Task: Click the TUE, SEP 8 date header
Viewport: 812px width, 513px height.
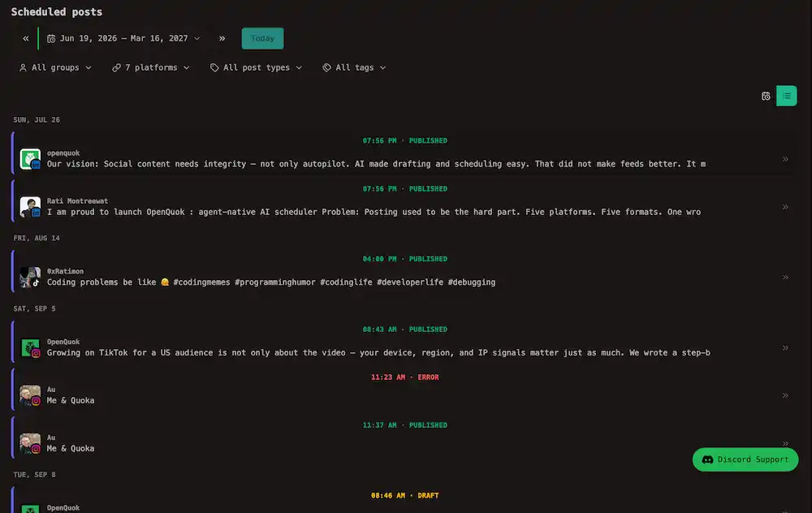Action: tap(34, 475)
